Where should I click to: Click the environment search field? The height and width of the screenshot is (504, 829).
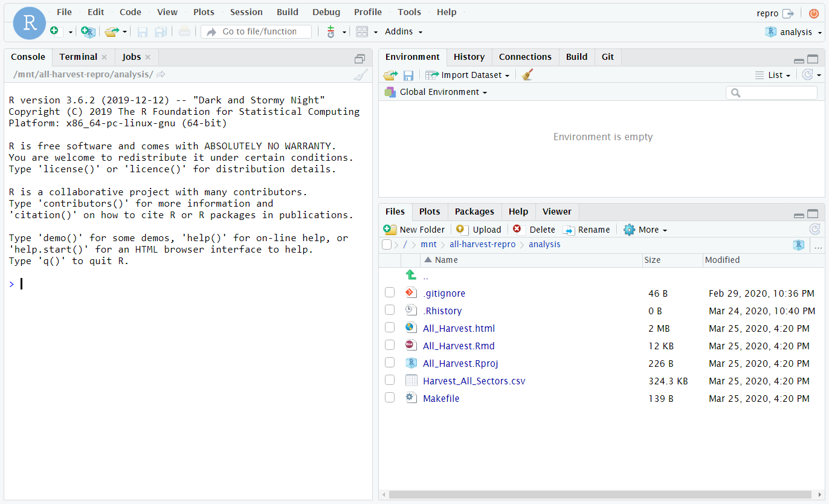point(772,92)
